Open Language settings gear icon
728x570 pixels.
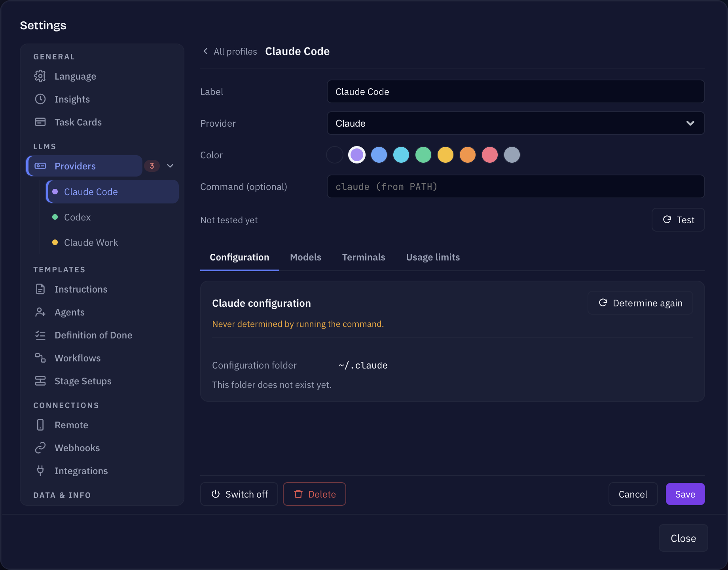pyautogui.click(x=40, y=76)
